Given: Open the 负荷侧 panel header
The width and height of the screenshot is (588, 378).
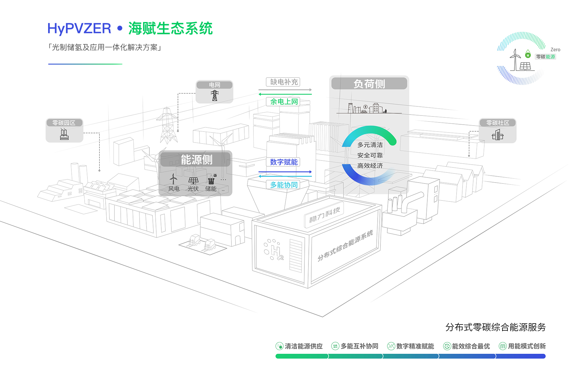Looking at the screenshot, I should click(369, 84).
